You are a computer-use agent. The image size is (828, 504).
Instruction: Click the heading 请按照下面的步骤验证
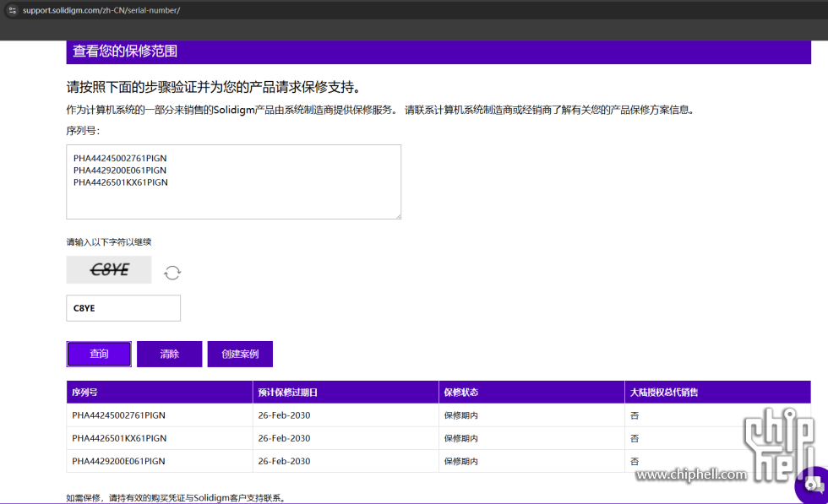coord(214,87)
